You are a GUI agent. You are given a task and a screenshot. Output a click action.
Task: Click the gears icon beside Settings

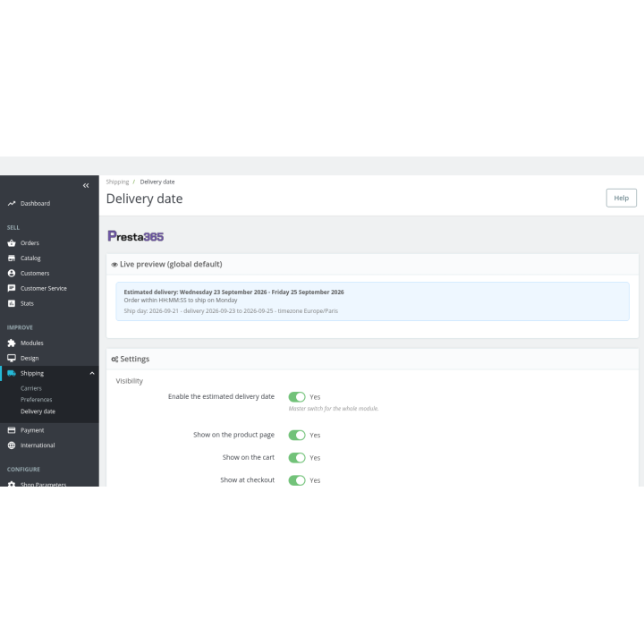[114, 360]
